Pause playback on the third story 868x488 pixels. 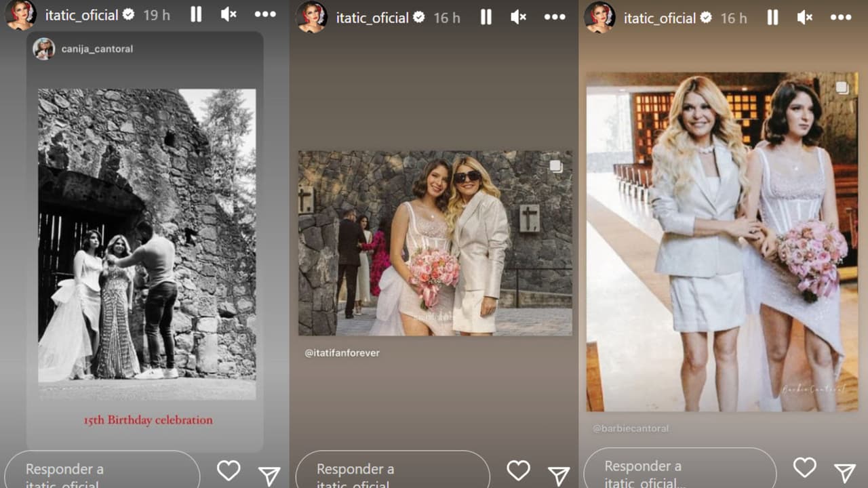[x=772, y=18]
